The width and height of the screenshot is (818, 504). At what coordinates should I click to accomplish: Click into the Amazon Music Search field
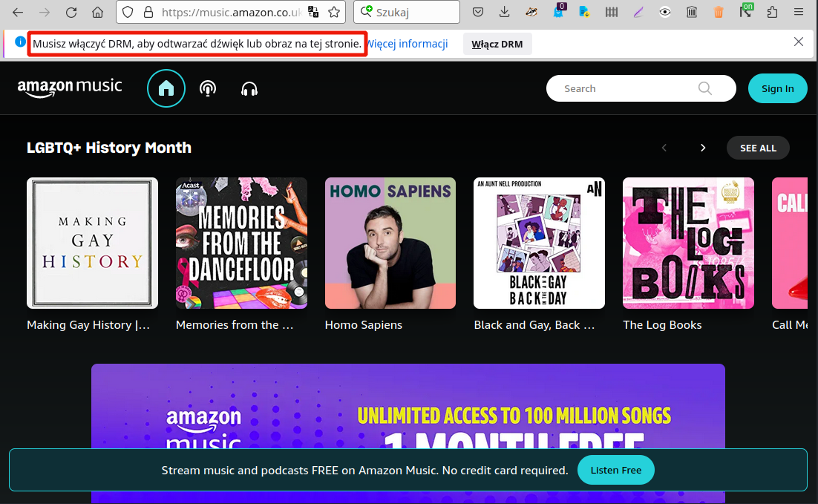(624, 88)
